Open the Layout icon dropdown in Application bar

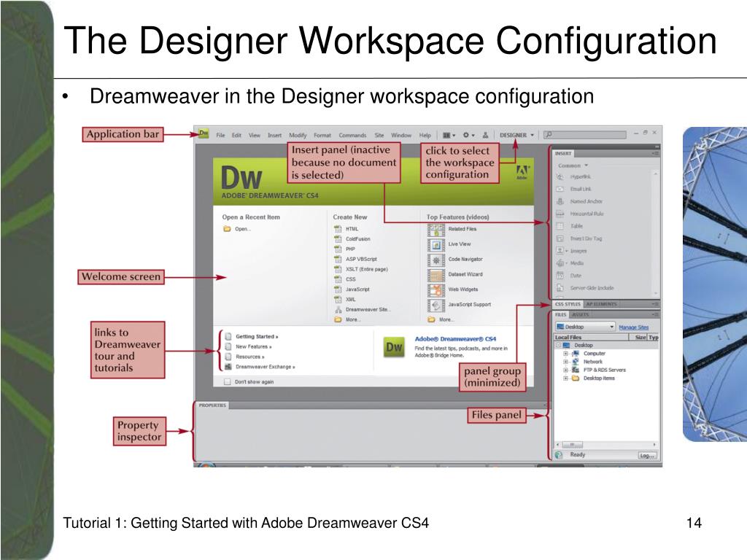449,135
